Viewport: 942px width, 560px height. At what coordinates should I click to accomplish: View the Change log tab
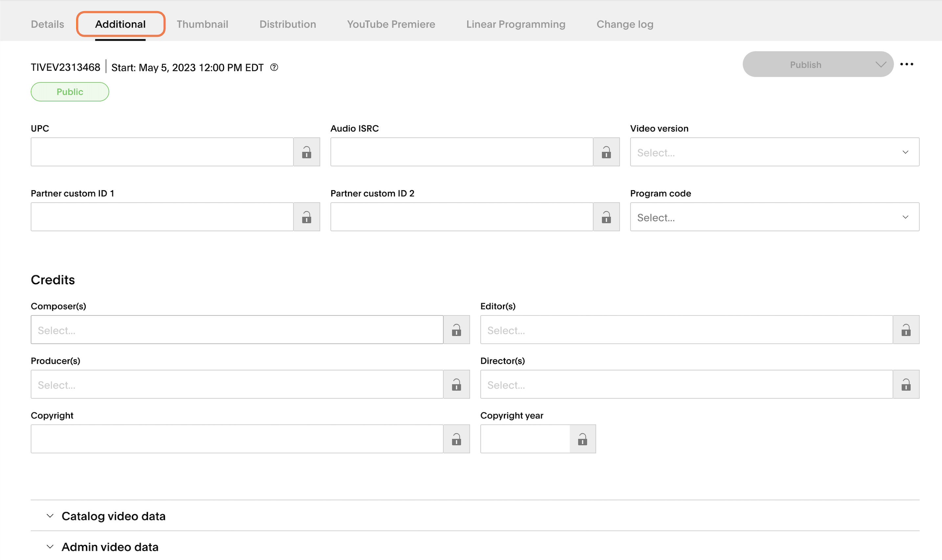pos(625,25)
